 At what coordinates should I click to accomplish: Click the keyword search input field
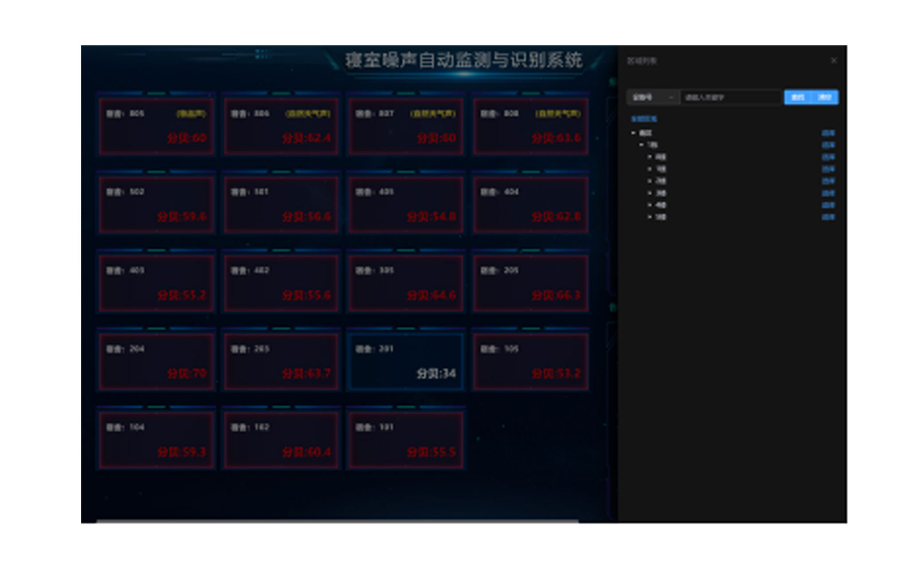tap(731, 97)
